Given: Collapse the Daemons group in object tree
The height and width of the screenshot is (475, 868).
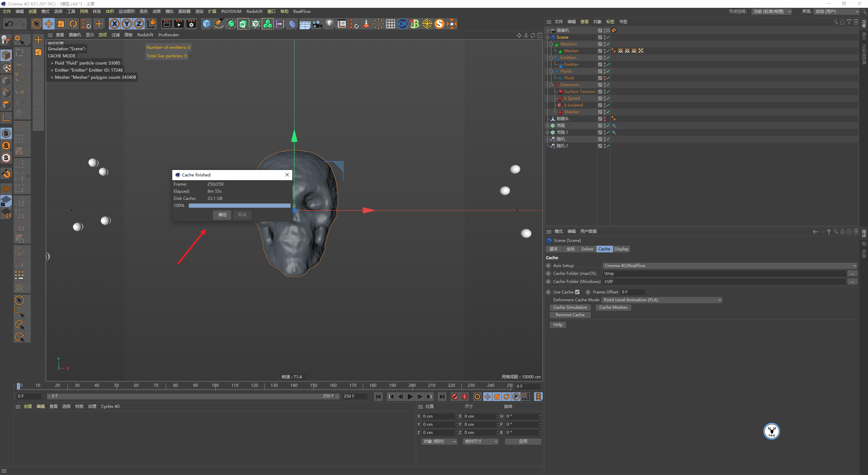Looking at the screenshot, I should 551,85.
